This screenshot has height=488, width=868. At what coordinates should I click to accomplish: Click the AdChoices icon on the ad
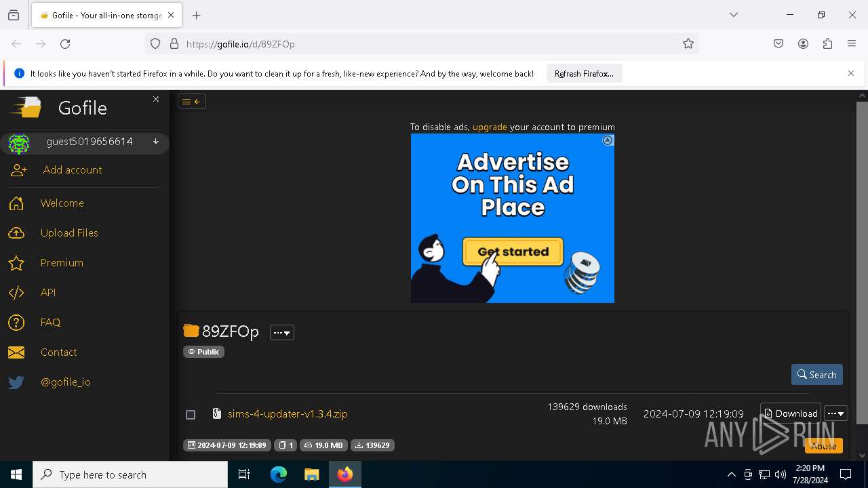[608, 140]
